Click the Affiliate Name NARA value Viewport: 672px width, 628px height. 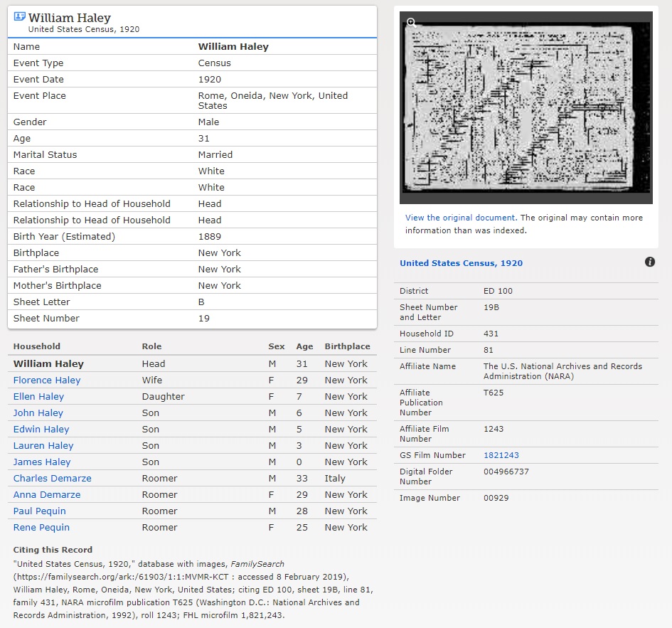tap(562, 371)
